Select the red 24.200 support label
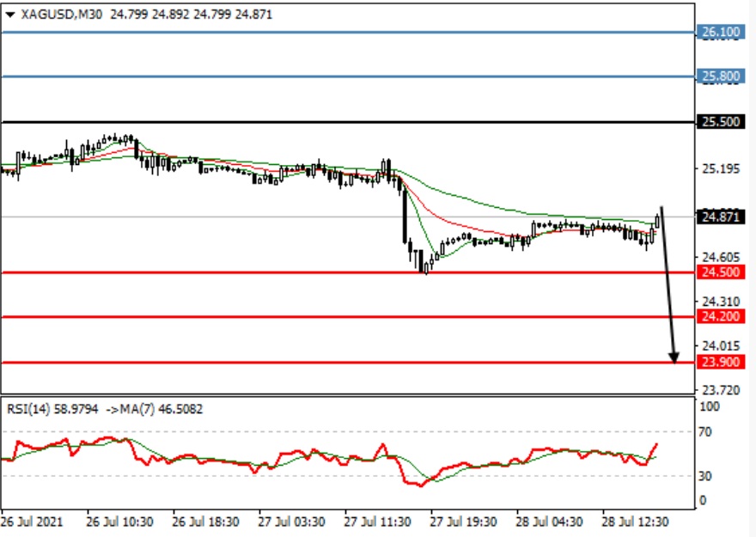 point(720,316)
